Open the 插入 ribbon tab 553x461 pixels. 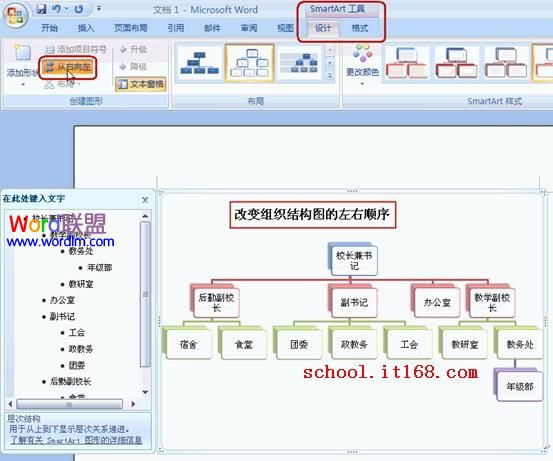pos(86,28)
